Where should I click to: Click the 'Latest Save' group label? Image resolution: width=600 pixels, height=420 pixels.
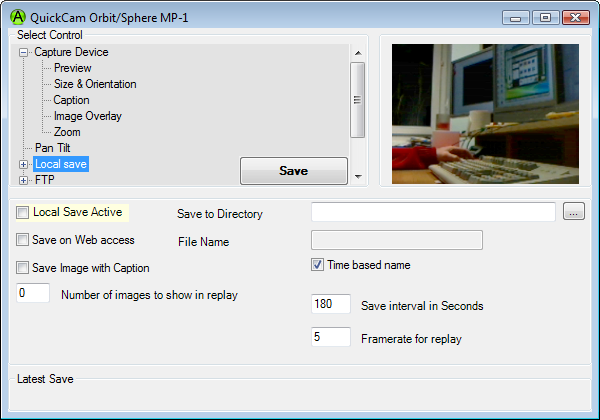point(45,379)
